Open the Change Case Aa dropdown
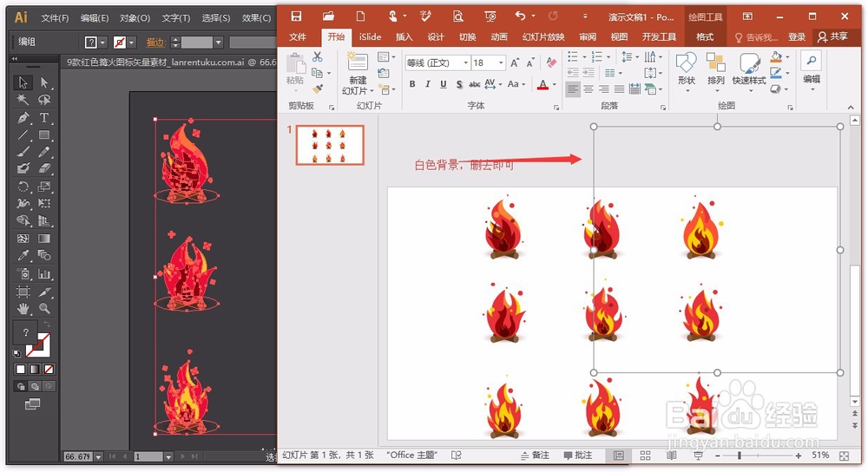 [x=516, y=84]
